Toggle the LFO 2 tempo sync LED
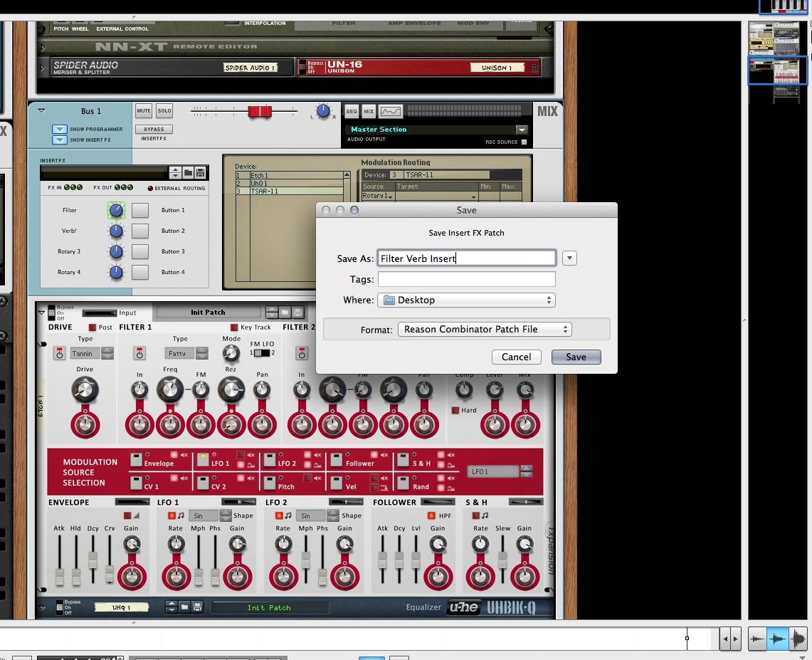Screen dimensions: 812x660 [x=279, y=515]
